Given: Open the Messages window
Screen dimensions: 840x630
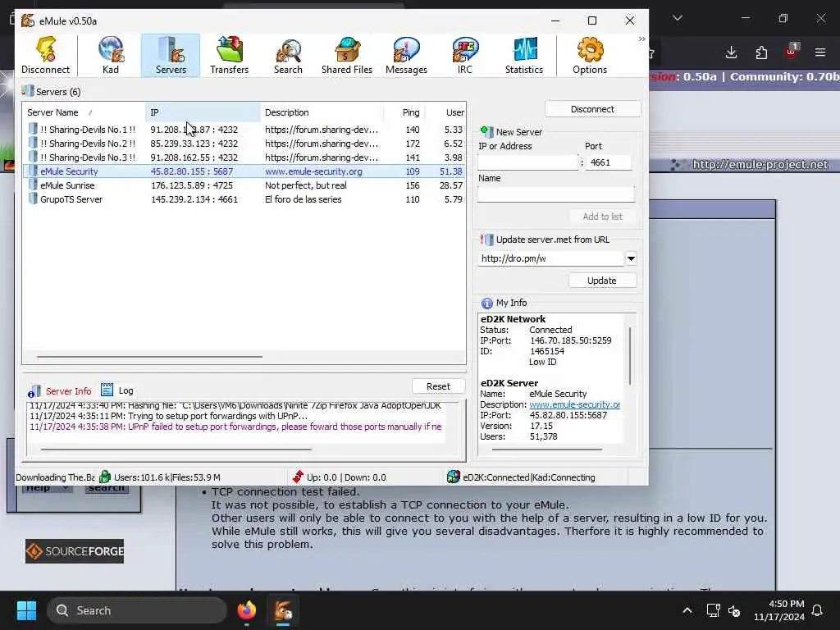Looking at the screenshot, I should click(x=406, y=55).
